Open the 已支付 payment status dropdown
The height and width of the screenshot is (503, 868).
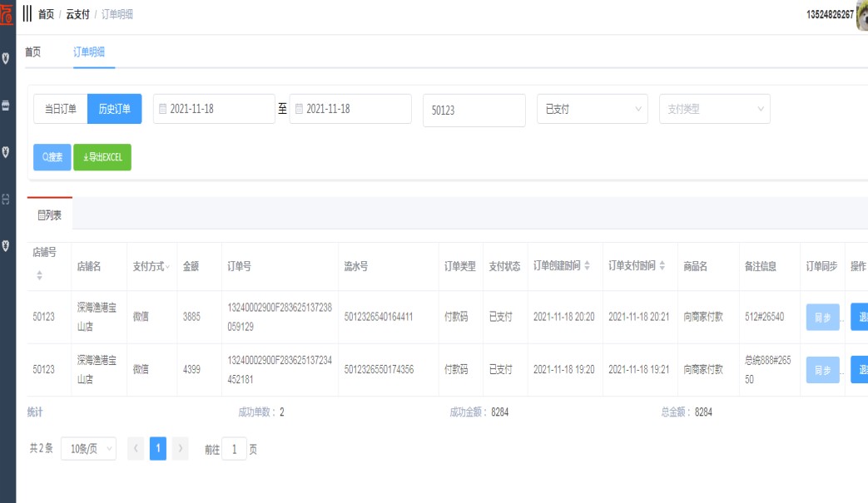pyautogui.click(x=592, y=109)
